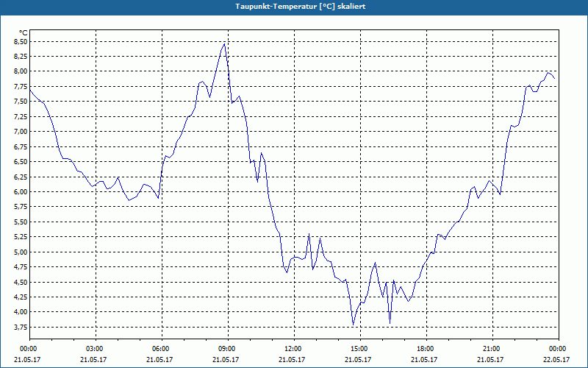Click the y-axis value '6,50'

click(21, 162)
